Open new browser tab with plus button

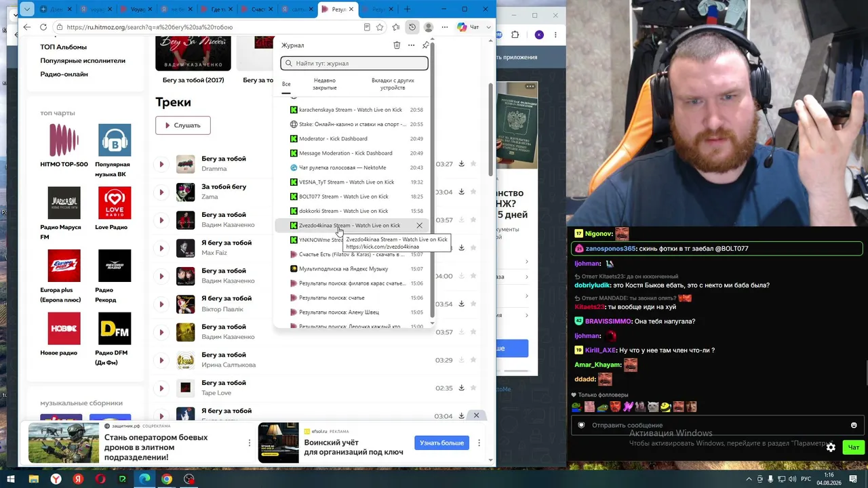pyautogui.click(x=408, y=9)
